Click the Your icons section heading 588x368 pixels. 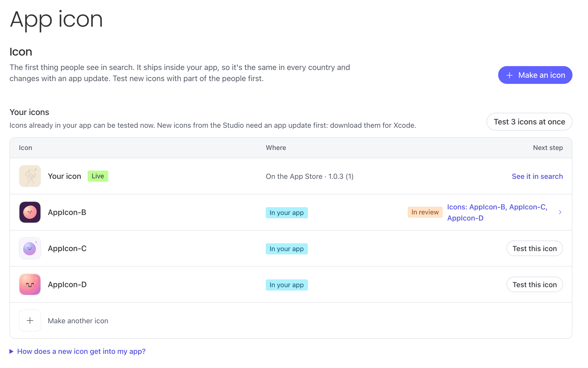(x=29, y=112)
